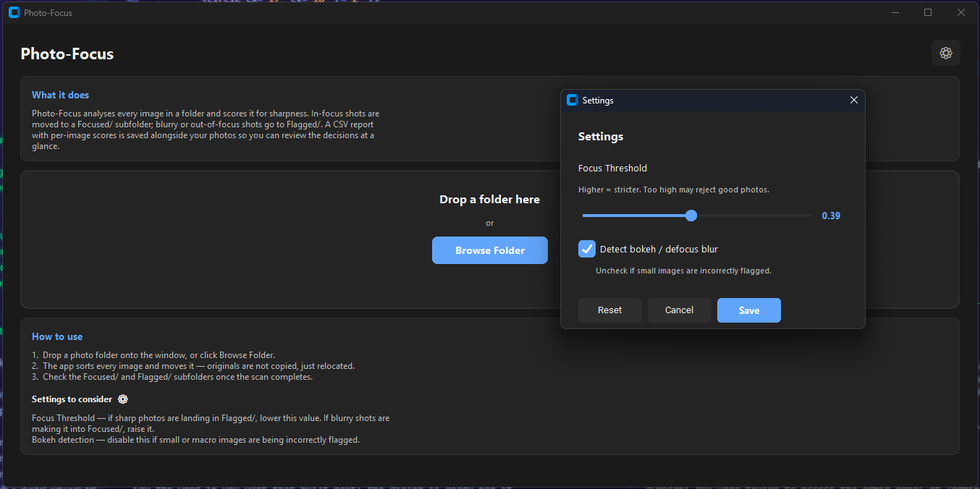Uncheck Detect bokeh / defocus blur checkbox
980x489 pixels.
tap(587, 249)
